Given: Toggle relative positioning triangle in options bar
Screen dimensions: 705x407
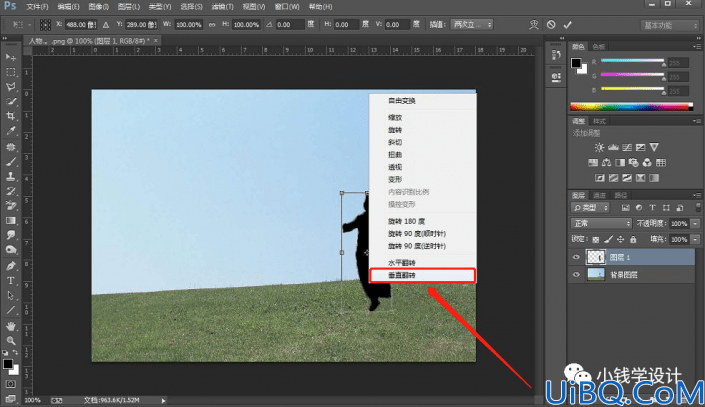Looking at the screenshot, I should click(x=106, y=25).
